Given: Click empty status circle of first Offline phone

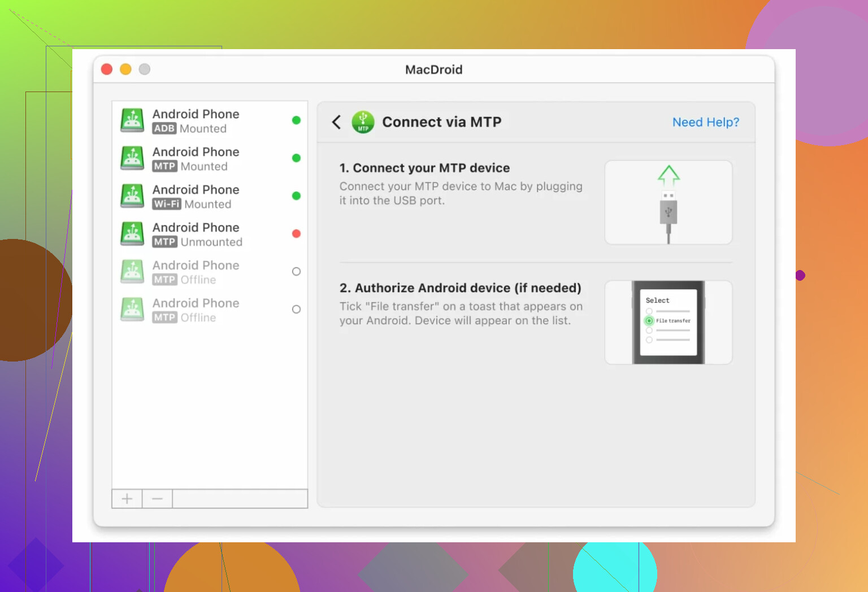Looking at the screenshot, I should [296, 272].
